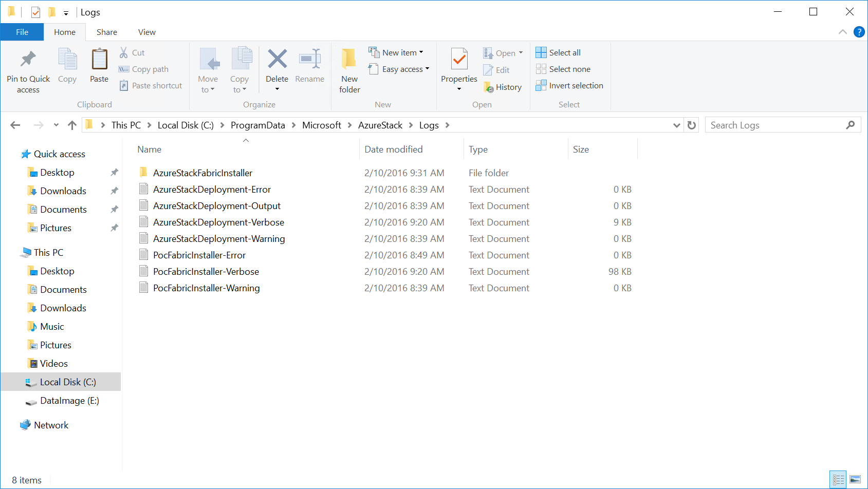Select Network in navigation pane
This screenshot has height=489, width=868.
click(x=51, y=425)
